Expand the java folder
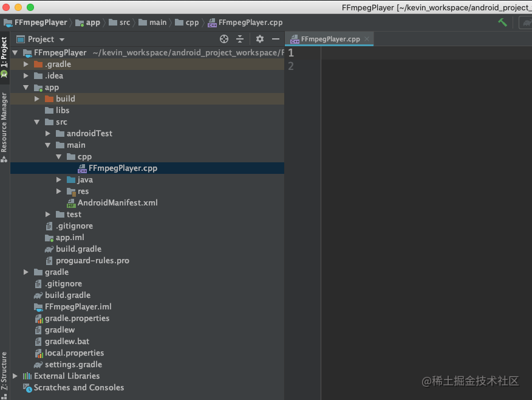The image size is (532, 400). pos(58,179)
